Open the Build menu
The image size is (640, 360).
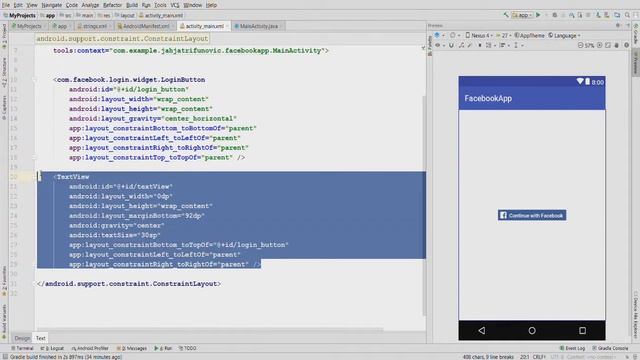(132, 5)
